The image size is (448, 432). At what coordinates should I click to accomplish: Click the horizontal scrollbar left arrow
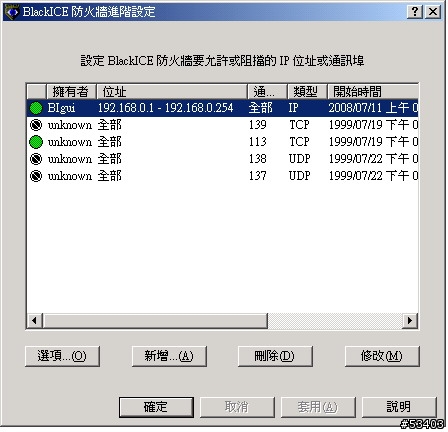[x=34, y=321]
